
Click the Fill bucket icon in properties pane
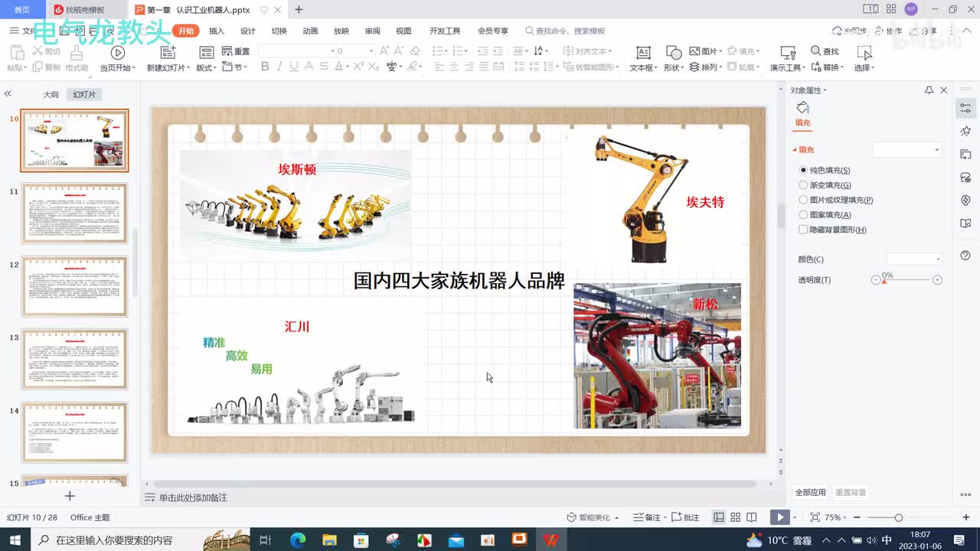pos(802,108)
